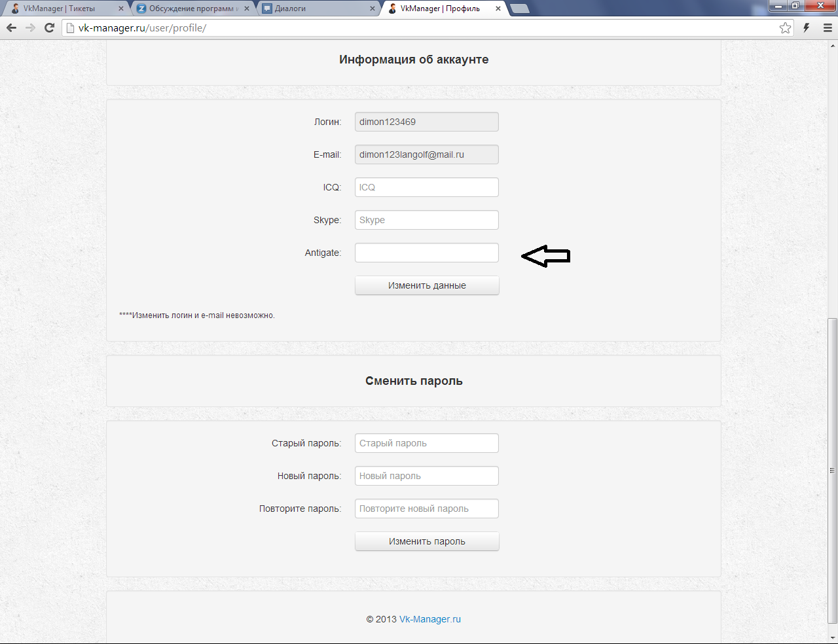Open the Chrome menu
This screenshot has height=644, width=838.
pos(828,27)
